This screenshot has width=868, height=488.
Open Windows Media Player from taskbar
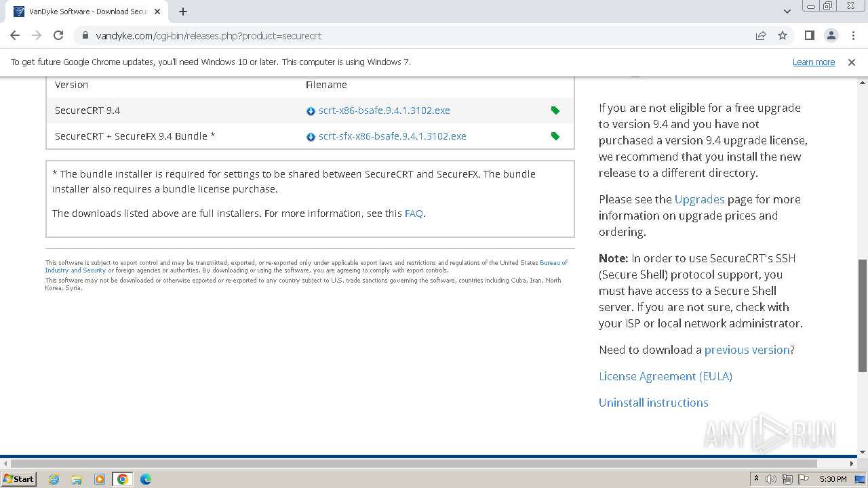pos(100,479)
